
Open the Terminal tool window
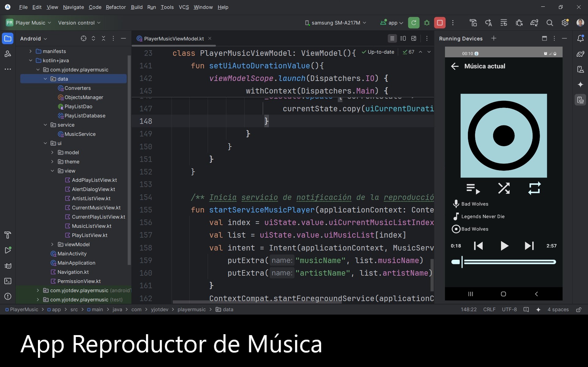(8, 281)
